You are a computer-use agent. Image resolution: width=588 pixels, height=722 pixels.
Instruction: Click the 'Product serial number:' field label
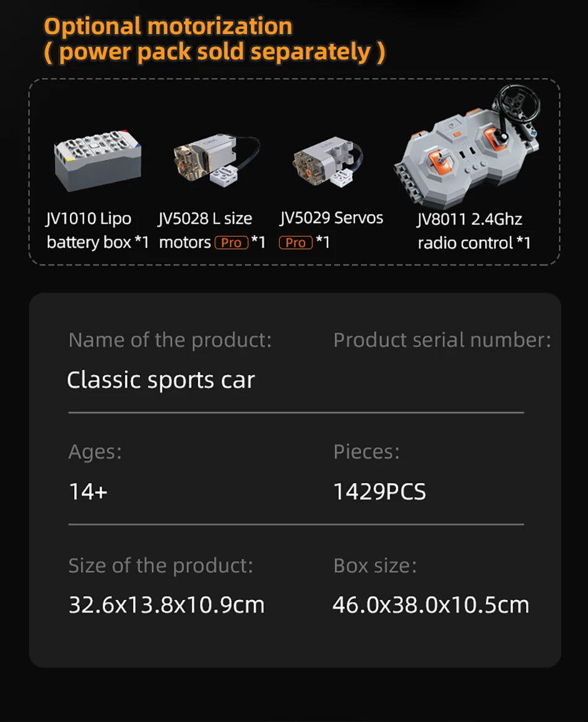click(442, 340)
